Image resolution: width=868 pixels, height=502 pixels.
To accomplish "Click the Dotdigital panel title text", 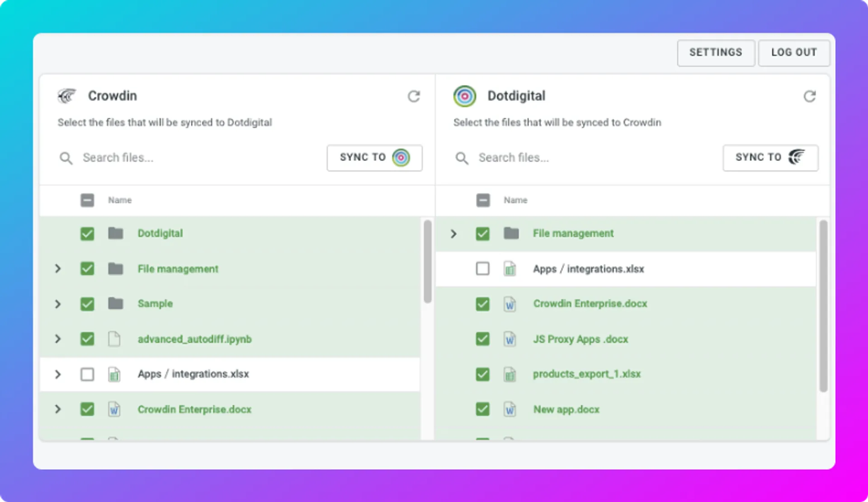I will coord(516,96).
